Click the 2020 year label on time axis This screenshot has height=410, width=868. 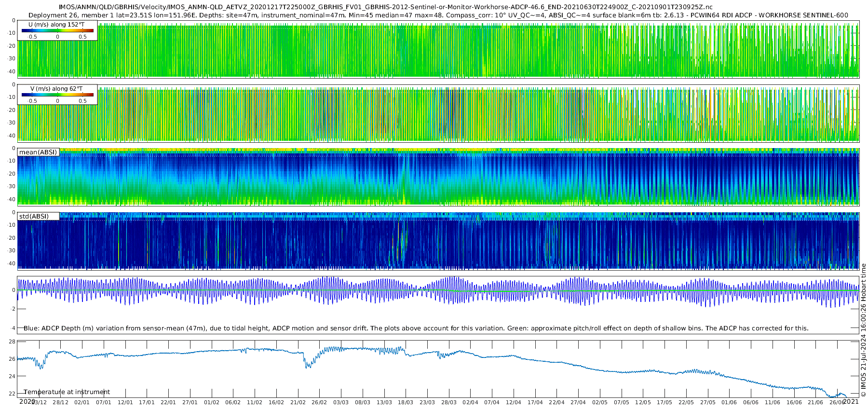click(27, 401)
